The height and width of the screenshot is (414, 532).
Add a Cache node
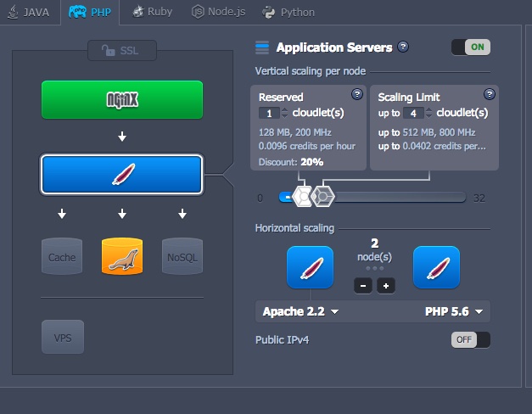point(62,256)
